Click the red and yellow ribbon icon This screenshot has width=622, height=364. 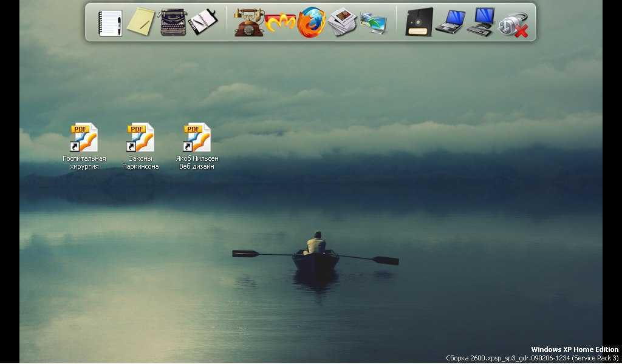pos(280,23)
